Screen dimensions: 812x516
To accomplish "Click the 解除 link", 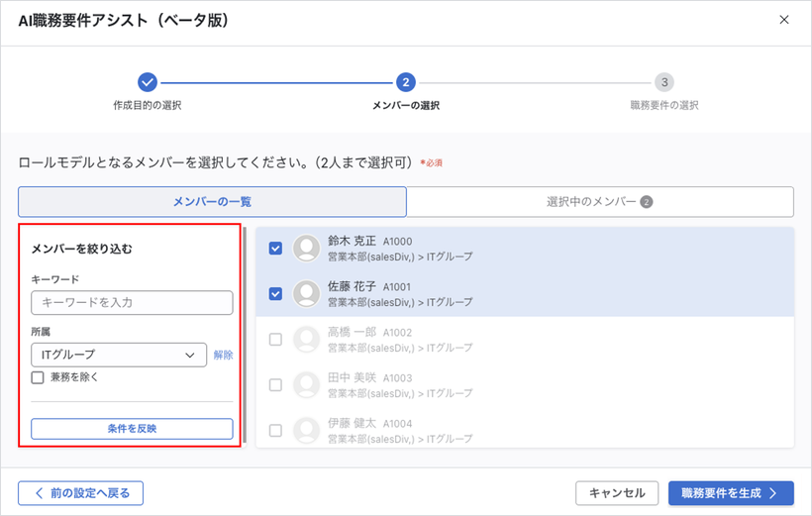I will tap(223, 355).
